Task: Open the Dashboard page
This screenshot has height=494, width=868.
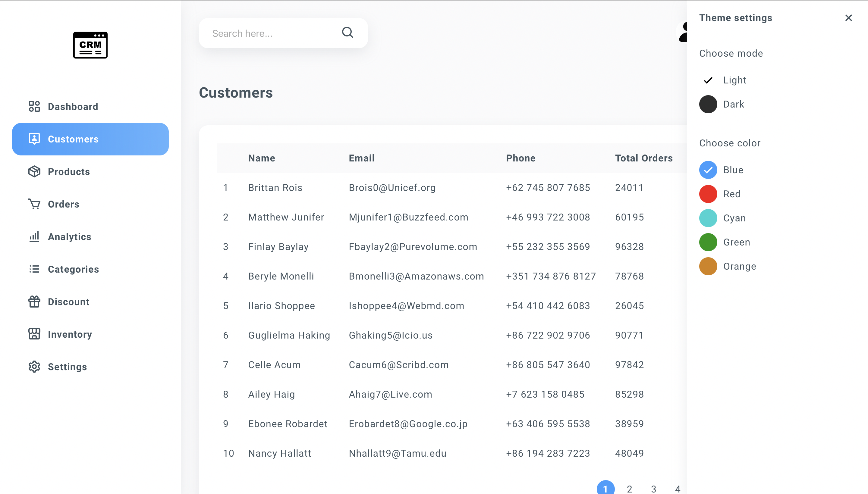Action: pyautogui.click(x=73, y=106)
